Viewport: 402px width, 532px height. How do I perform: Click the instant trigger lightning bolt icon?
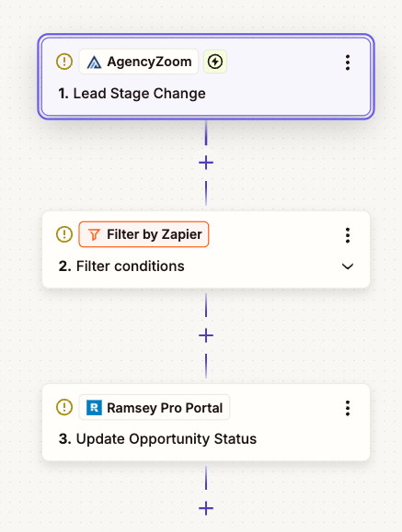(215, 62)
